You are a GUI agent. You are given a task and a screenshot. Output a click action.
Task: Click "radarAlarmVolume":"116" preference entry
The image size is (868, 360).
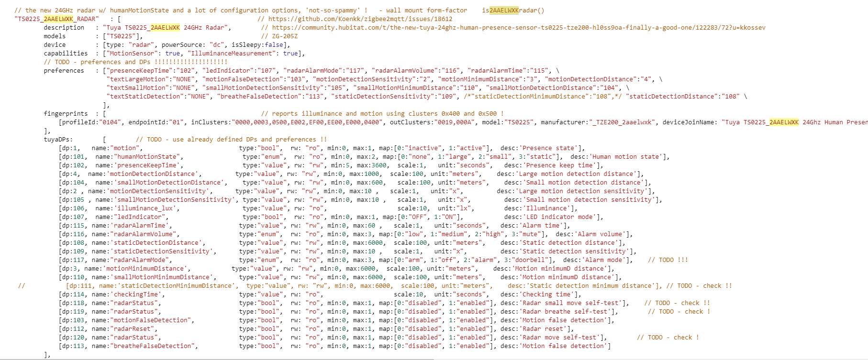pyautogui.click(x=415, y=71)
